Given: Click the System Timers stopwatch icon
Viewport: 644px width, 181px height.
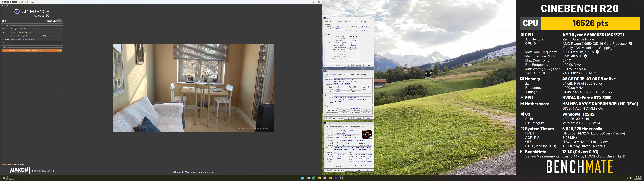Looking at the screenshot, I should [522, 128].
